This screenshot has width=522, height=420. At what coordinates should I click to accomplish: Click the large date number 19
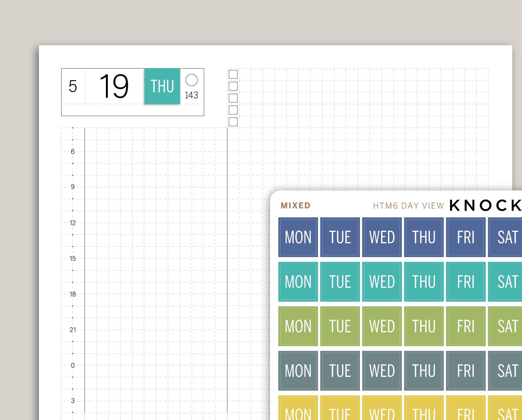pyautogui.click(x=114, y=86)
